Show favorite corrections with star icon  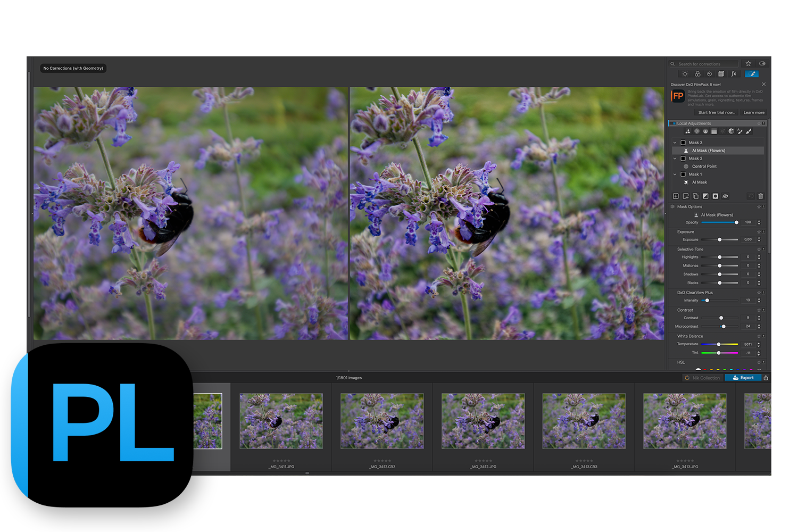749,63
